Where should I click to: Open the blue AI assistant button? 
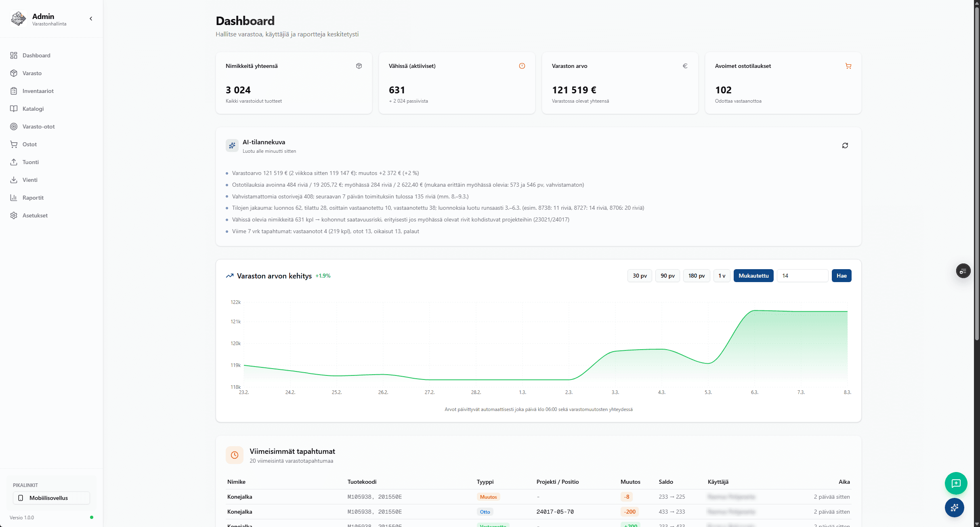pyautogui.click(x=954, y=508)
